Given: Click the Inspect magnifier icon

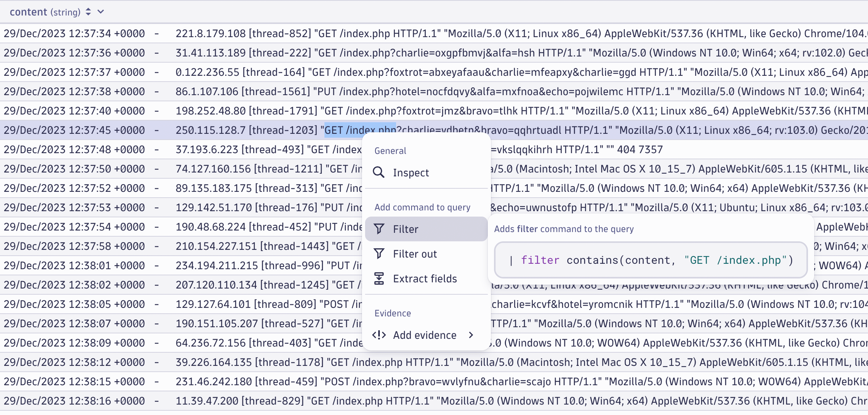Looking at the screenshot, I should click(x=379, y=172).
